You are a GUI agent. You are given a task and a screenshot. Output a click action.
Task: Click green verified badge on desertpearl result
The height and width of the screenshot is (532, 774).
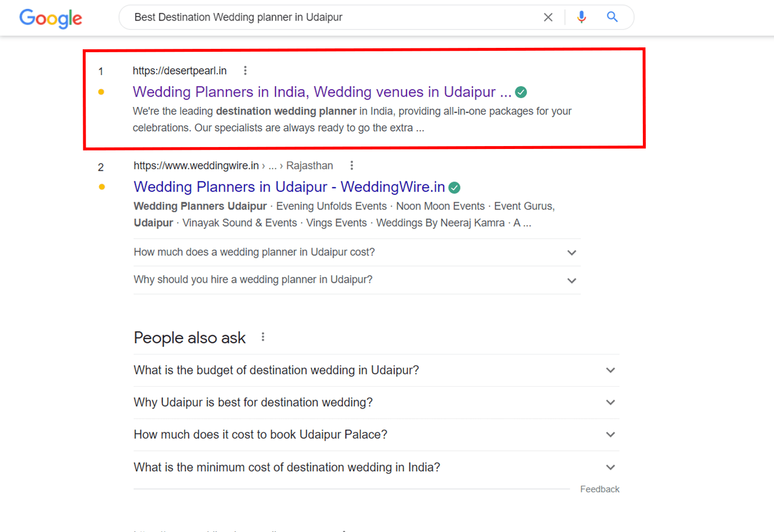tap(521, 92)
